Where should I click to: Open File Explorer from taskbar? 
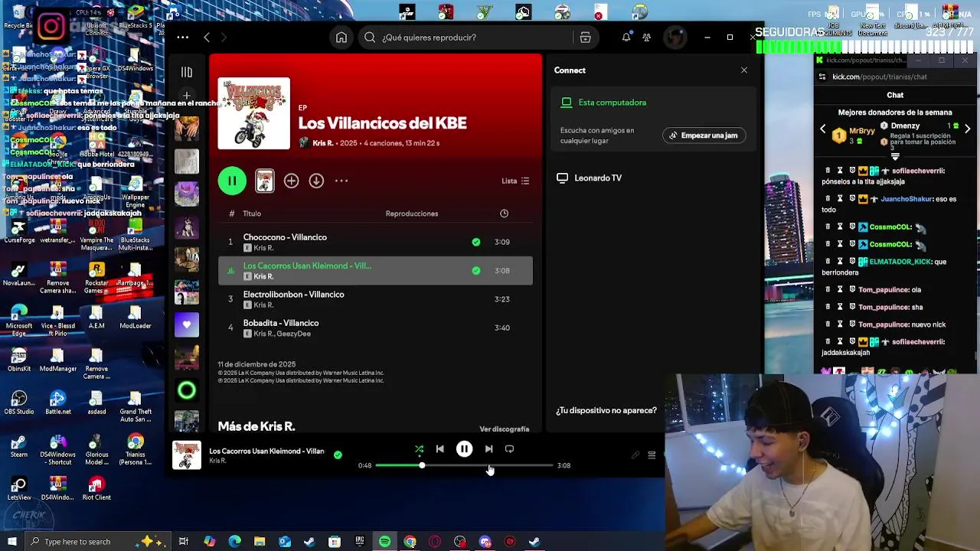pyautogui.click(x=260, y=542)
